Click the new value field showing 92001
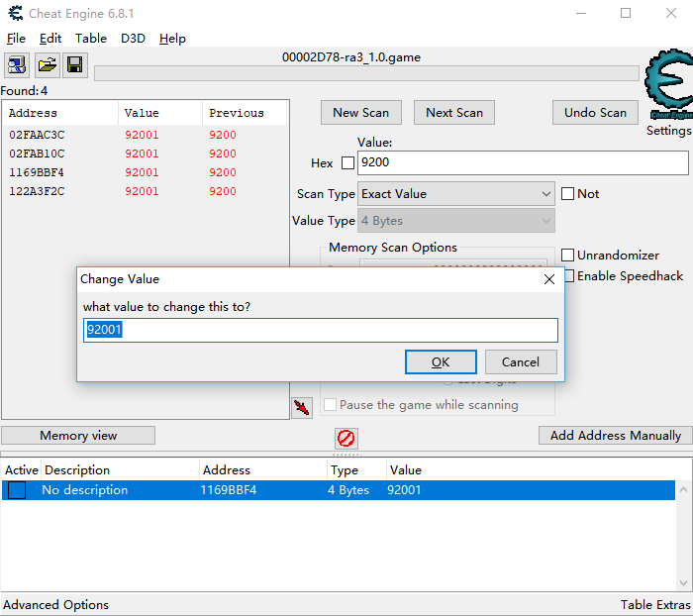The image size is (693, 616). coord(321,330)
